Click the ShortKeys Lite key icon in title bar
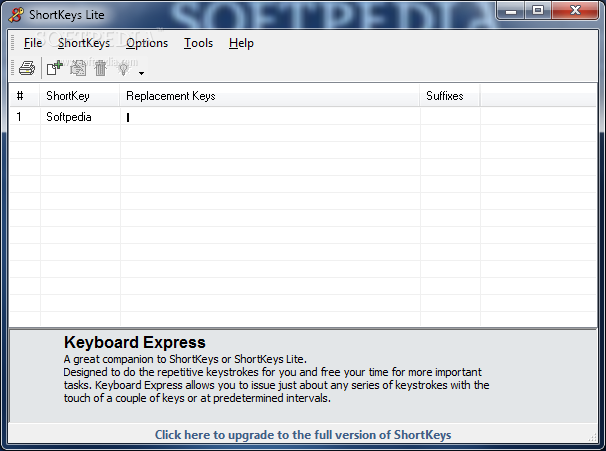The height and width of the screenshot is (451, 606). 16,15
